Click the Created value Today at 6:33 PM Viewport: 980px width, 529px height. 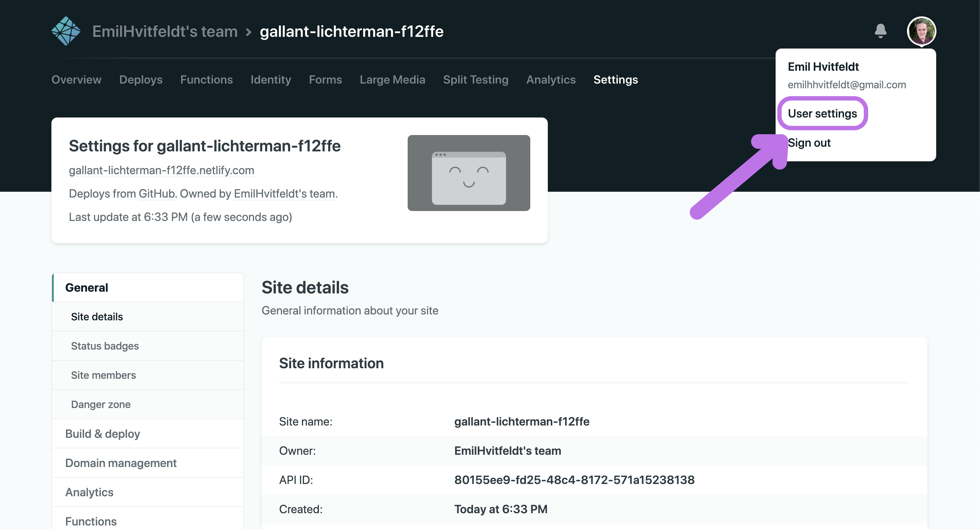pos(501,509)
